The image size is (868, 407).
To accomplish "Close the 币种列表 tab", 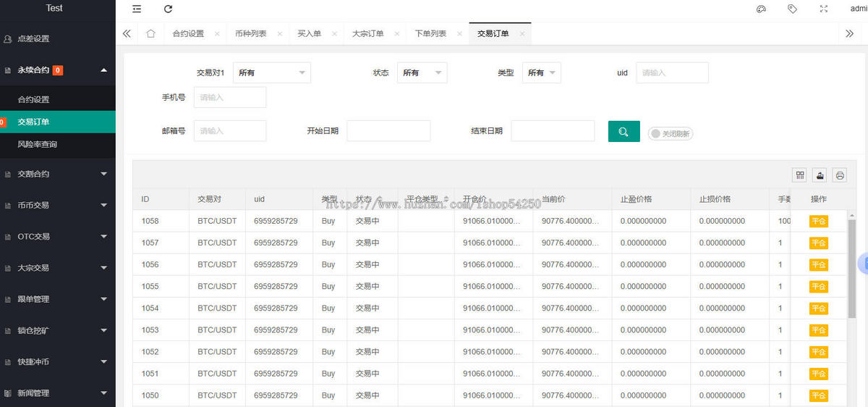I will (x=279, y=34).
